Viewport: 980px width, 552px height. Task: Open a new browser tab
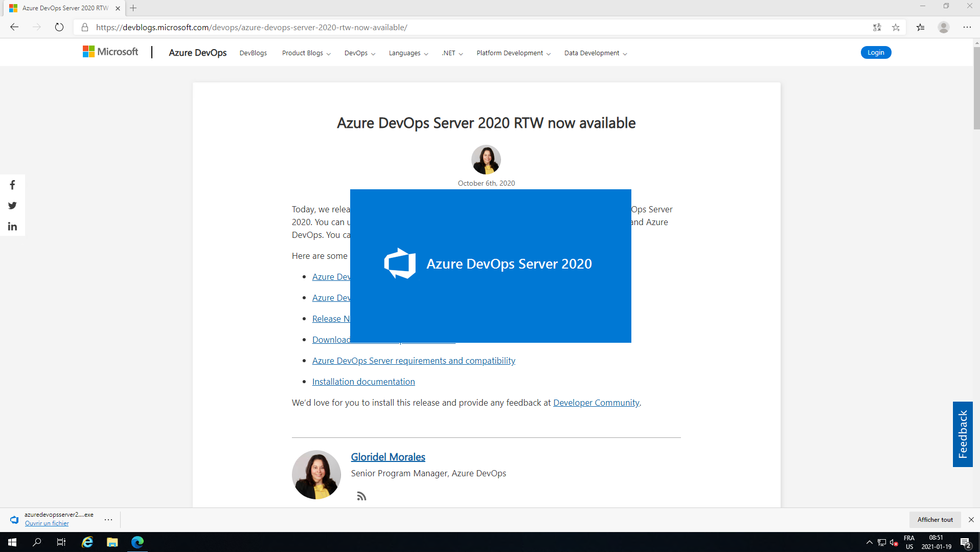click(x=133, y=8)
